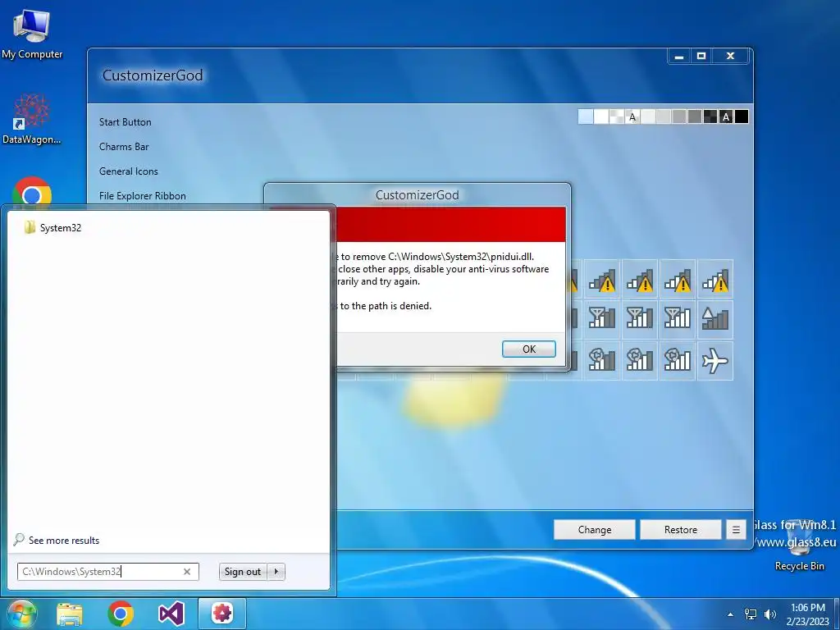Maximize the CustomizerGod window

click(701, 56)
